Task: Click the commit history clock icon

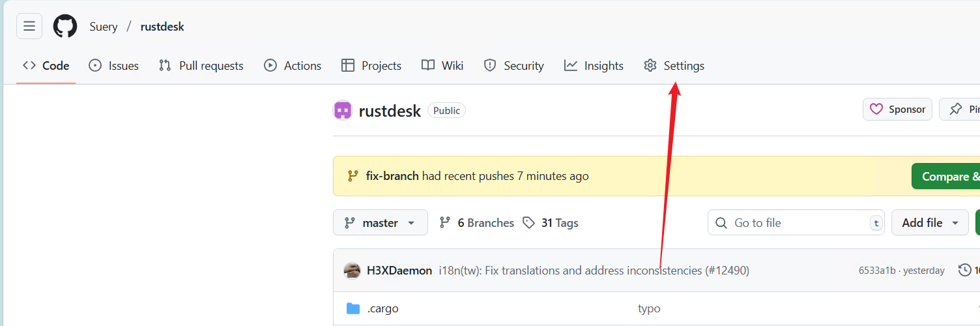Action: click(x=965, y=270)
